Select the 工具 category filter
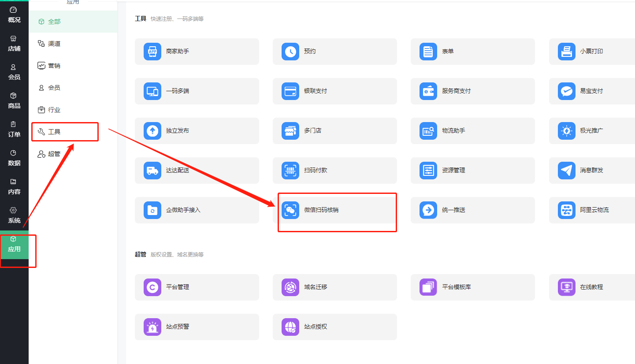Viewport: 635px width, 364px height. 73,132
